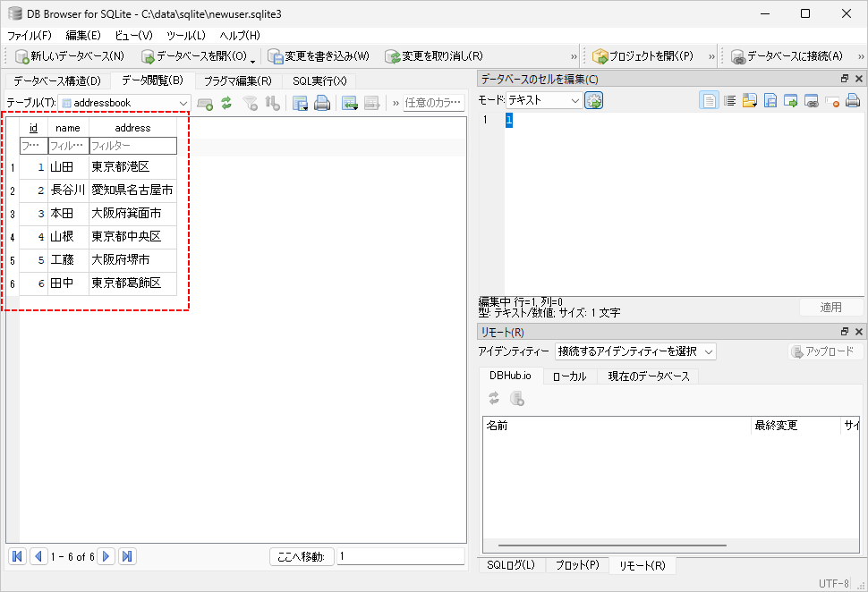Click the address column filter field
This screenshot has height=592, width=868.
click(x=132, y=146)
